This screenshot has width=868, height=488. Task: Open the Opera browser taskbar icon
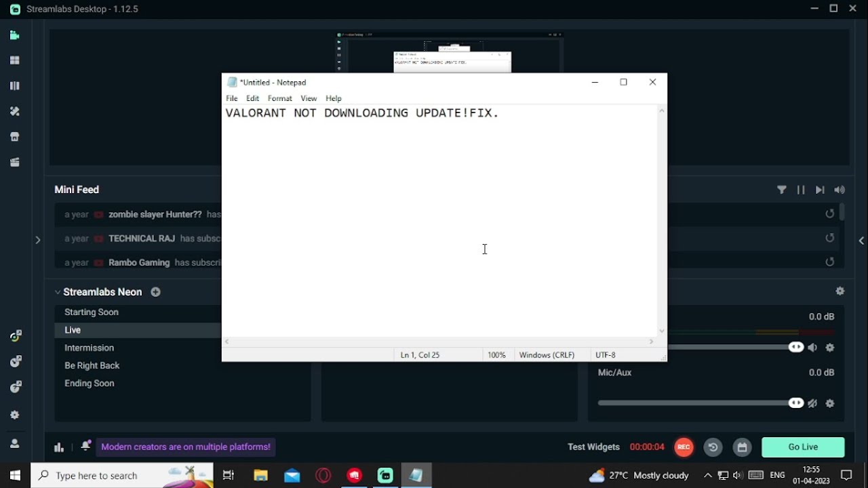pyautogui.click(x=323, y=475)
